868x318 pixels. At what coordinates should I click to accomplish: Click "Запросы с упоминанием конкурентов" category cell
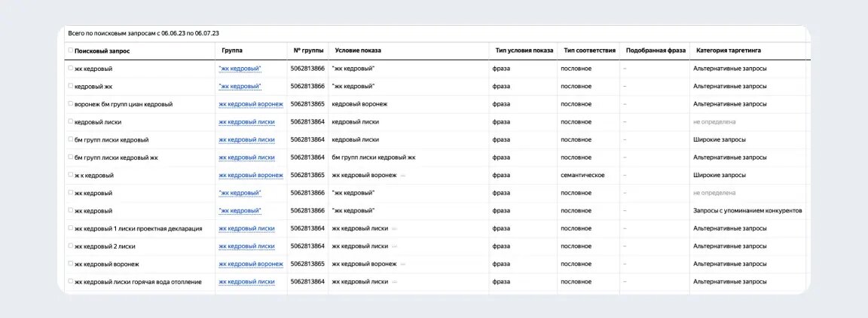[x=747, y=211]
